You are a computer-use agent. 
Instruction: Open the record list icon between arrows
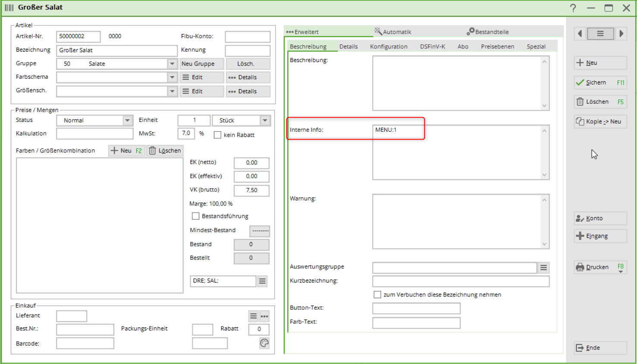600,34
